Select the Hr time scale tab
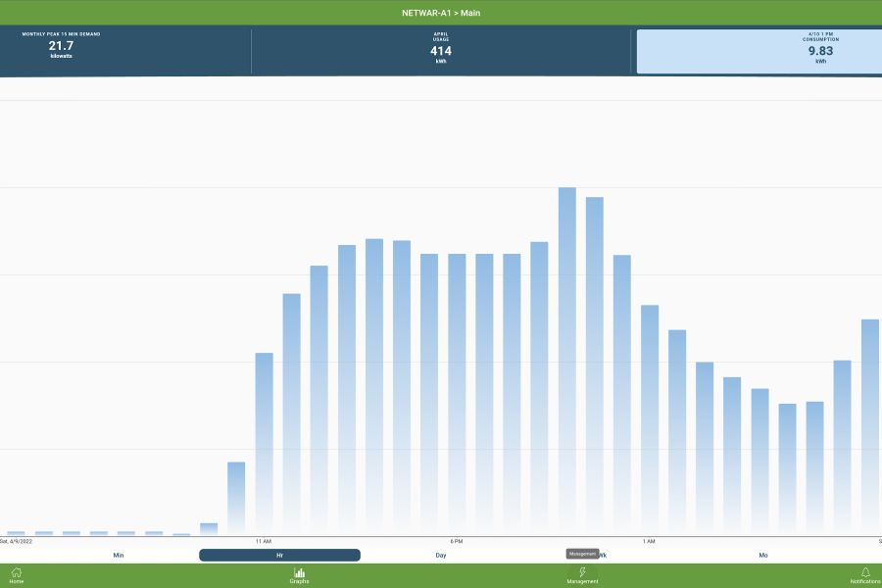This screenshot has width=882, height=588. [279, 555]
